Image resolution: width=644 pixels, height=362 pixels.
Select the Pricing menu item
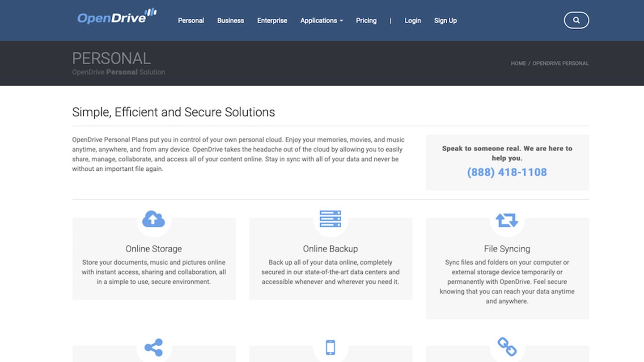(x=366, y=21)
